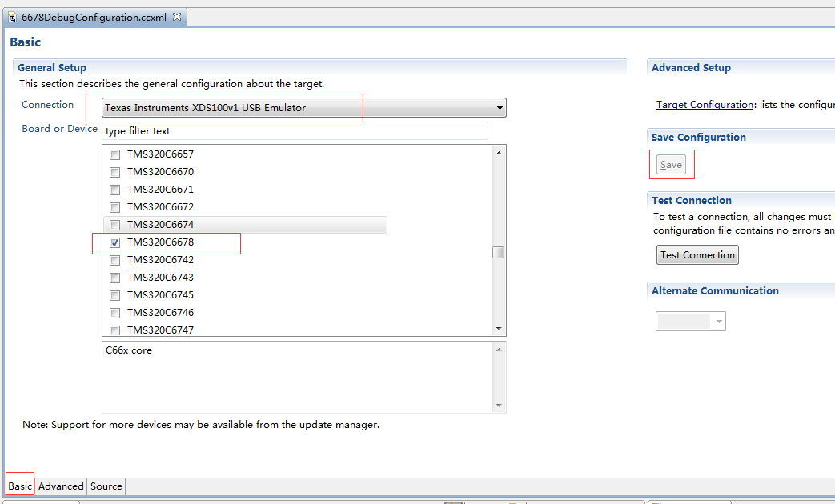Check the TMS320C6671 checkbox

point(114,190)
